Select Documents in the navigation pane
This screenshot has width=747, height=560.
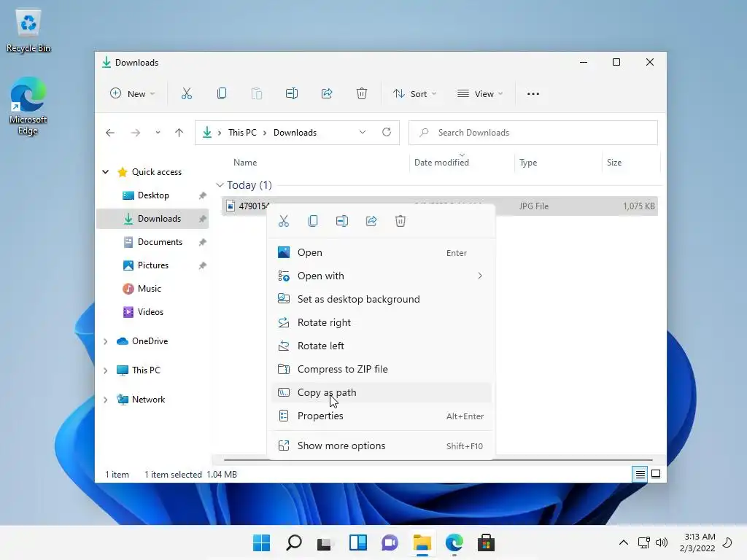click(x=153, y=242)
